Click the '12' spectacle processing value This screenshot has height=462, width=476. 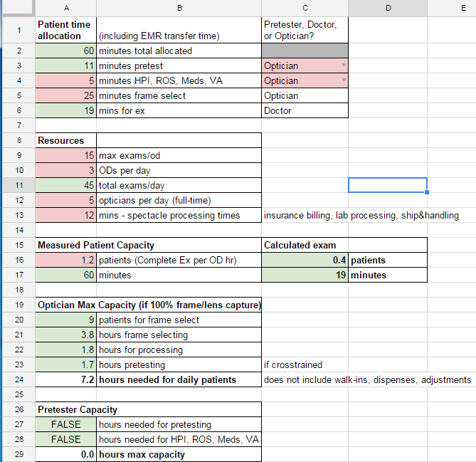point(66,215)
